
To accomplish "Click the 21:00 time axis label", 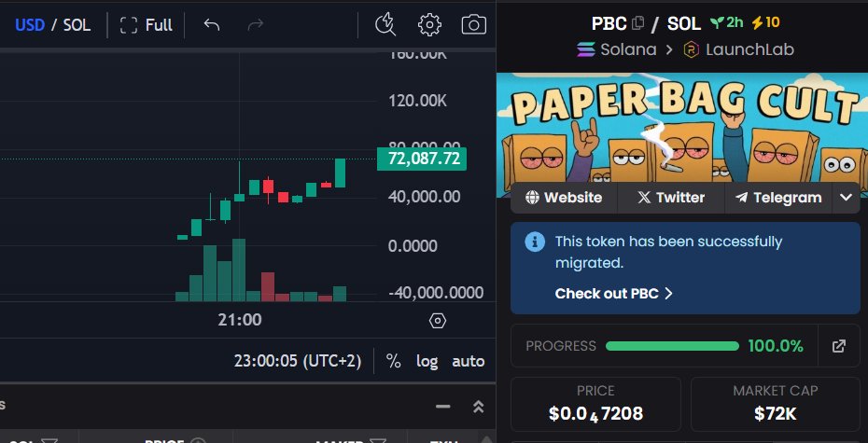I will pos(240,320).
